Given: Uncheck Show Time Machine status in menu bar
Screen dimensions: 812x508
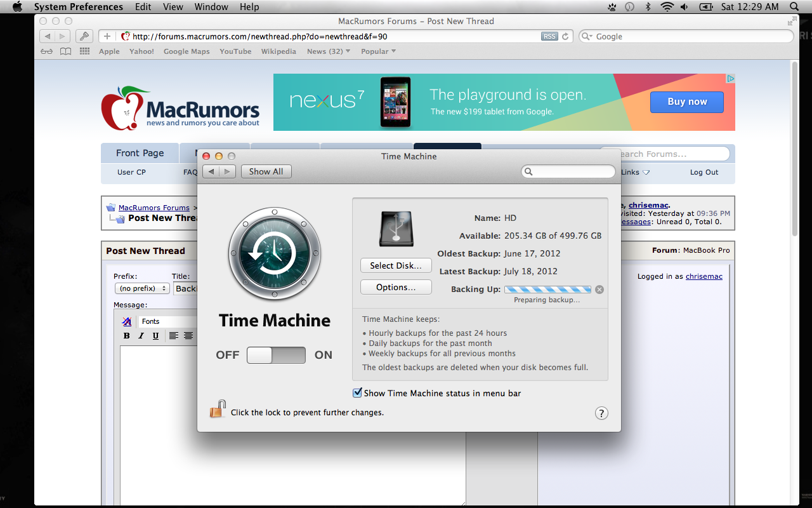Looking at the screenshot, I should 357,393.
